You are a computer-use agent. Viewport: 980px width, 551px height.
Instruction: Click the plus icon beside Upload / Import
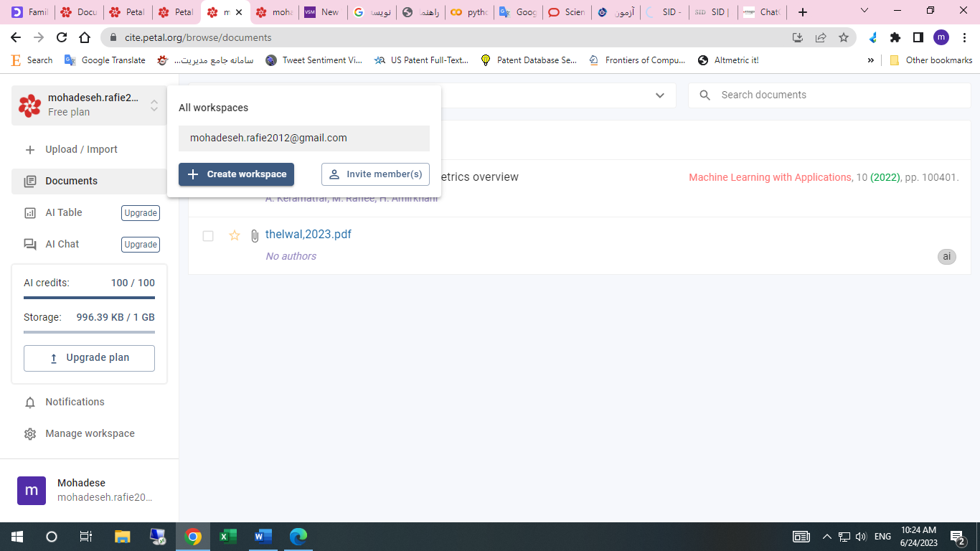pyautogui.click(x=30, y=150)
